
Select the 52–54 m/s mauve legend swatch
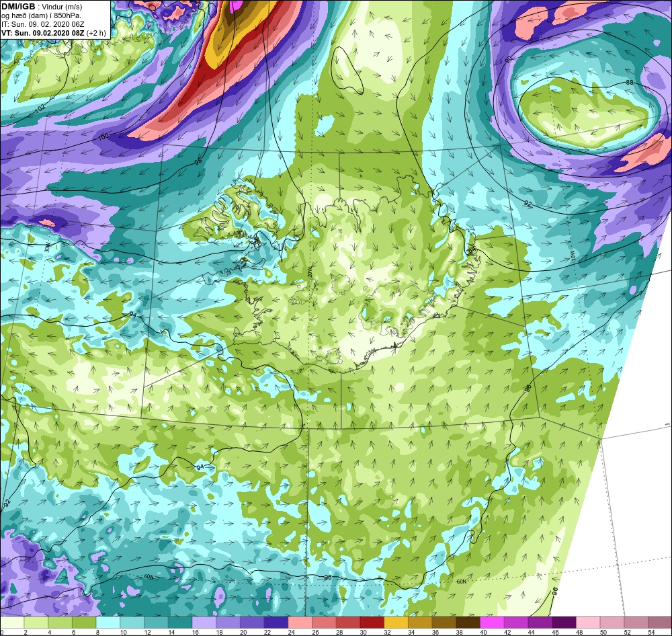coord(636,623)
